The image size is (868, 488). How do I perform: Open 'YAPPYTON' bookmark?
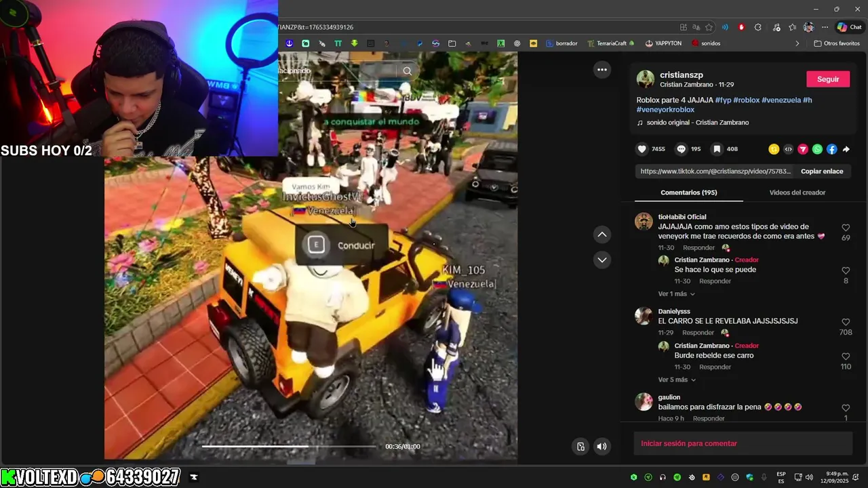(663, 43)
